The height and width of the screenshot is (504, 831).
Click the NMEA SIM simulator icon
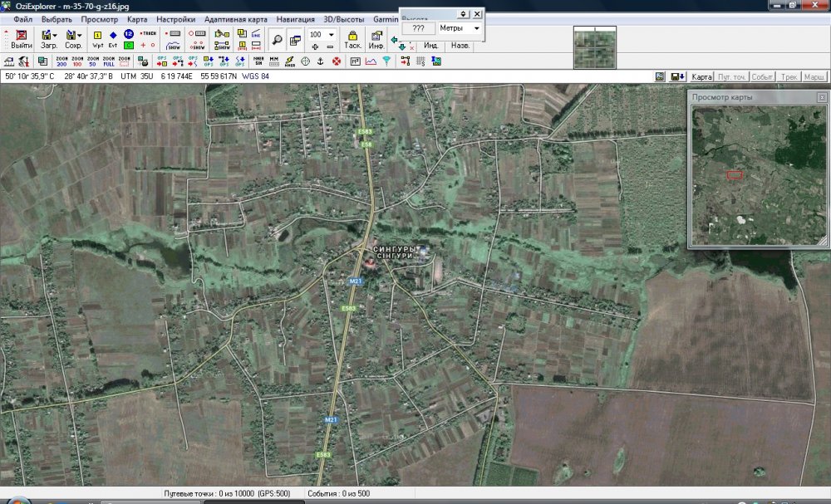click(x=258, y=61)
